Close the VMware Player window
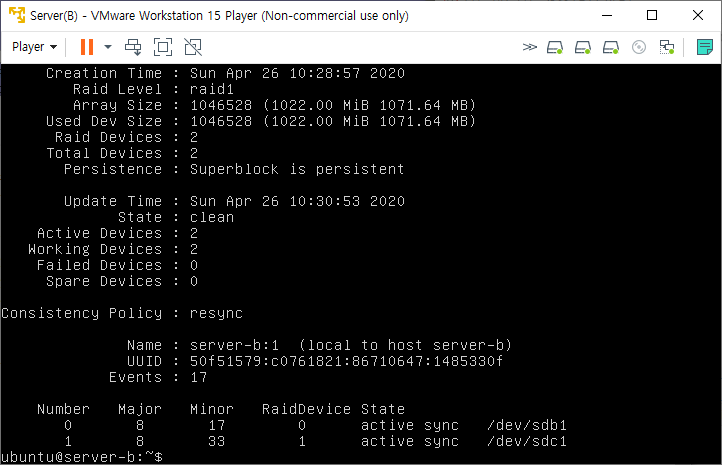 click(x=698, y=15)
